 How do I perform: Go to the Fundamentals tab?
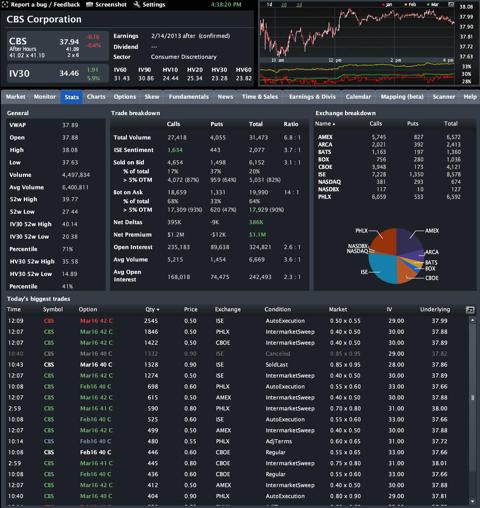point(188,97)
